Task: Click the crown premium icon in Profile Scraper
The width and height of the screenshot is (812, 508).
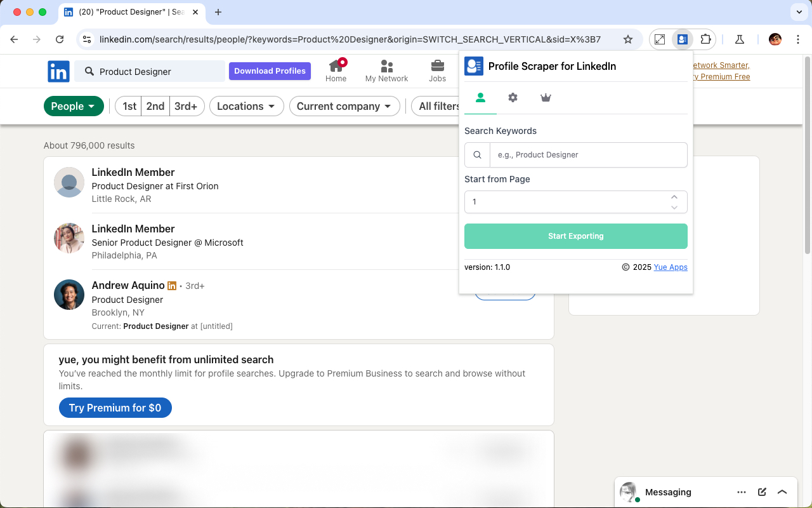Action: [x=546, y=98]
